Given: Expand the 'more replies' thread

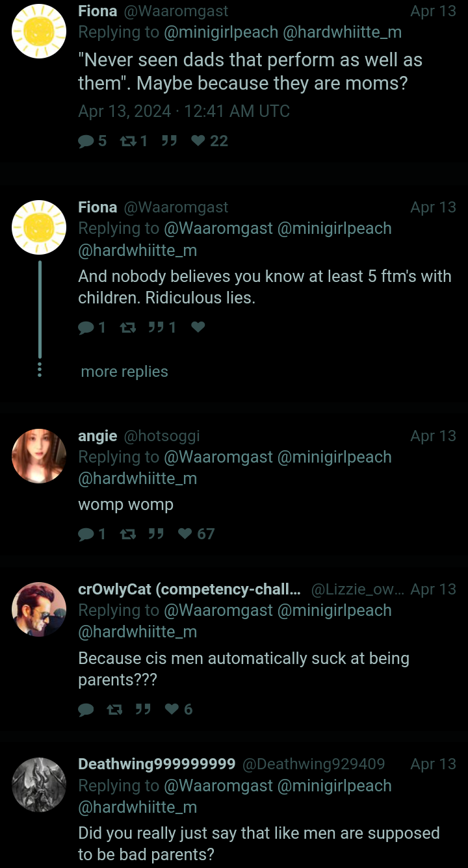Looking at the screenshot, I should pos(124,372).
